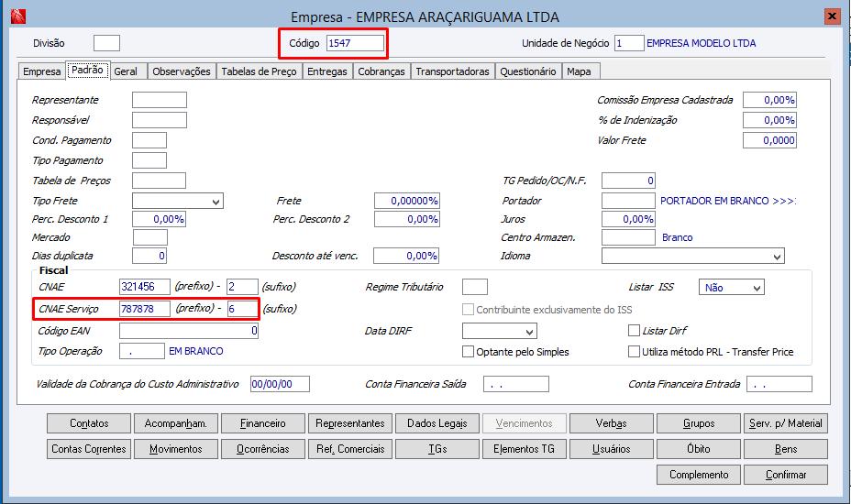This screenshot has width=851, height=504.
Task: Click the Tipo Pagamento field
Action: coord(149,160)
